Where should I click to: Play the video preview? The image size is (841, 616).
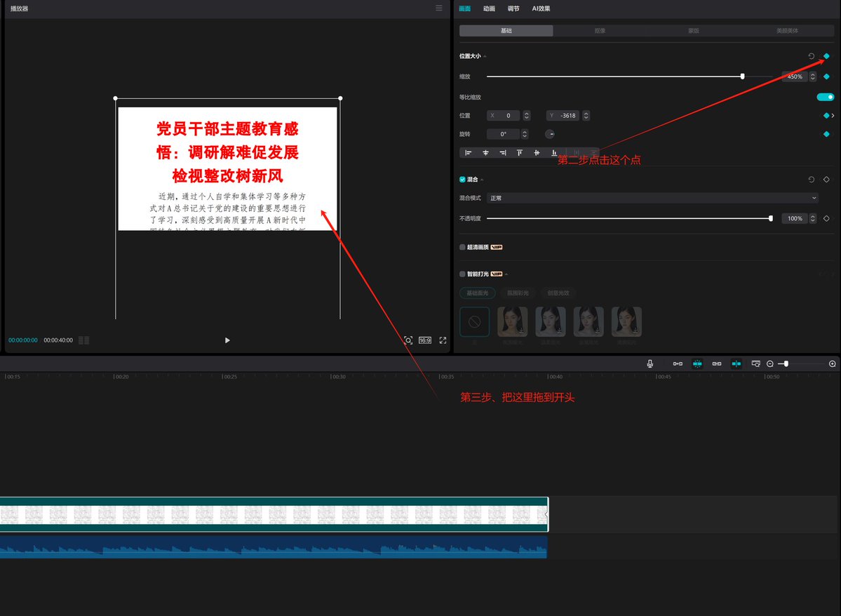click(x=227, y=340)
